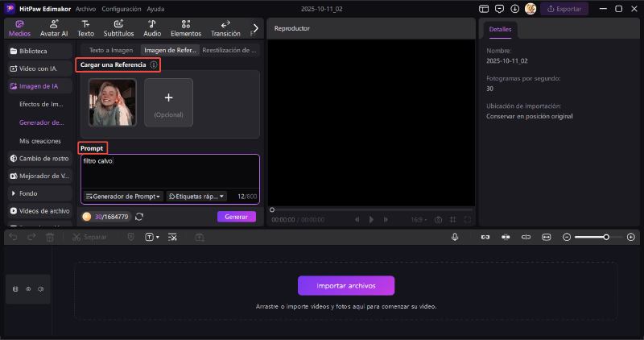Take a snapshot with the camera icon
644x340 pixels.
[438, 219]
